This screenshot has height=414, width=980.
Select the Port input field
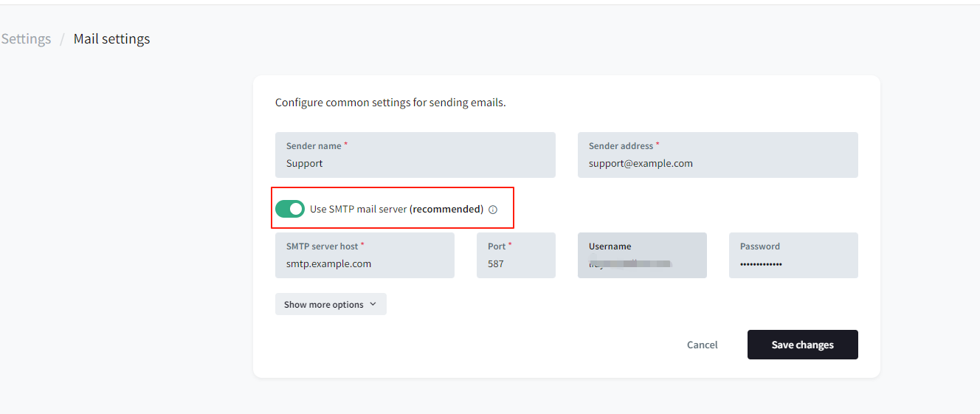(516, 255)
